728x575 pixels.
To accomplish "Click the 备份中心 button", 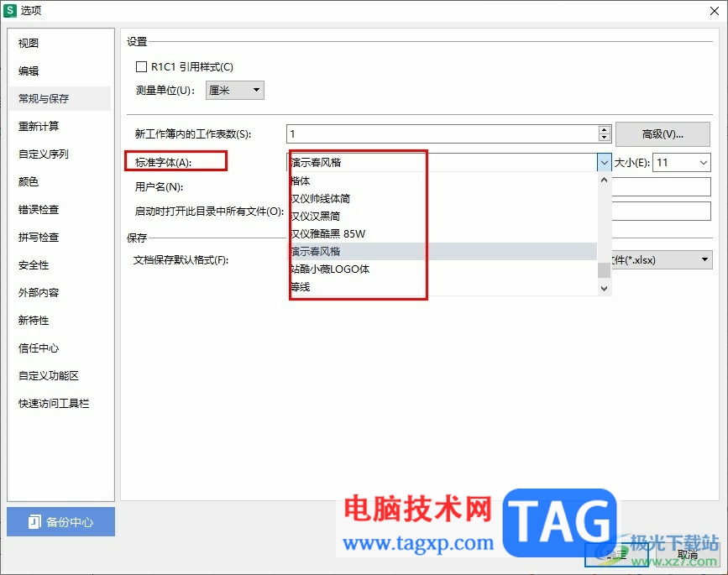I will pos(60,521).
